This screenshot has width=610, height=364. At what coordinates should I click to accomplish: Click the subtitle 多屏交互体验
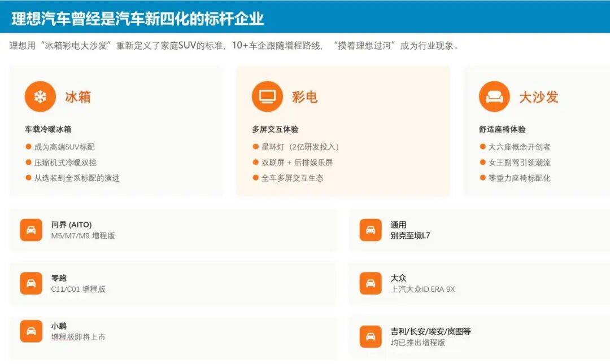pos(276,129)
